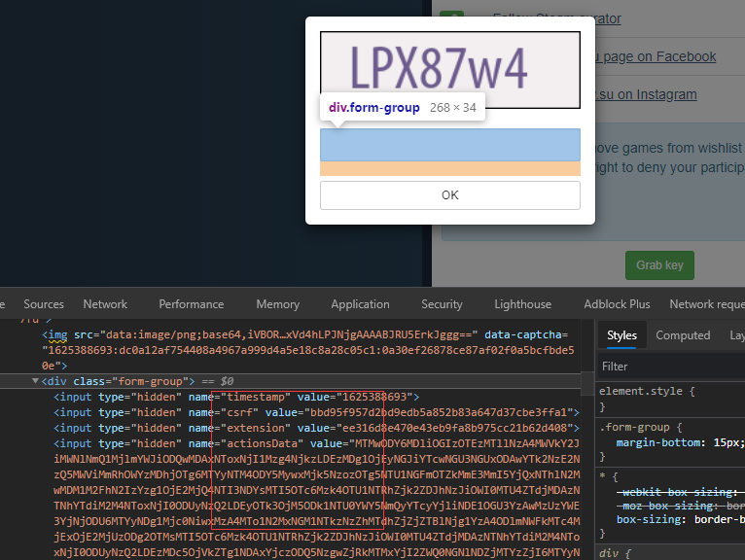Click the struck-through -webkit-box-sizing declaration
Screen dimensions: 745x560
point(680,492)
